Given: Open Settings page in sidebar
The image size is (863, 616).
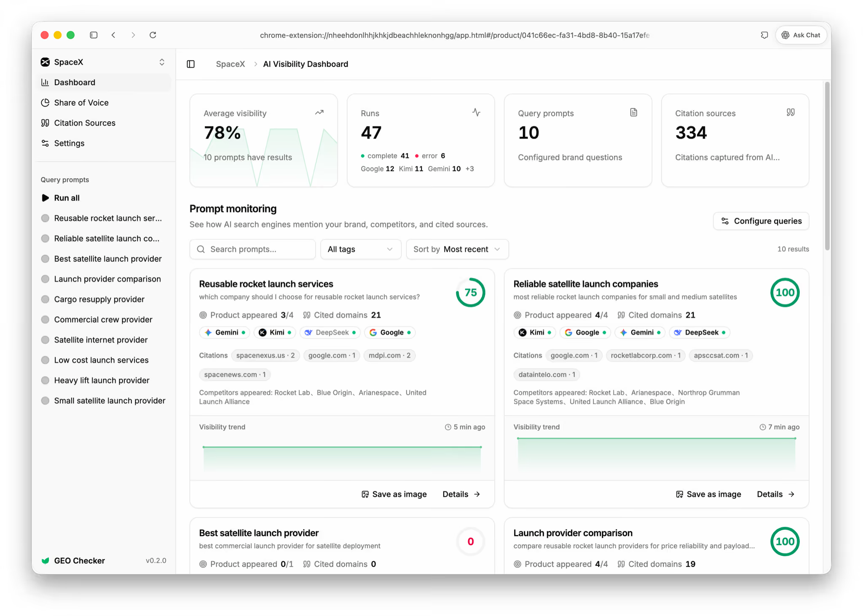Looking at the screenshot, I should pyautogui.click(x=104, y=143).
